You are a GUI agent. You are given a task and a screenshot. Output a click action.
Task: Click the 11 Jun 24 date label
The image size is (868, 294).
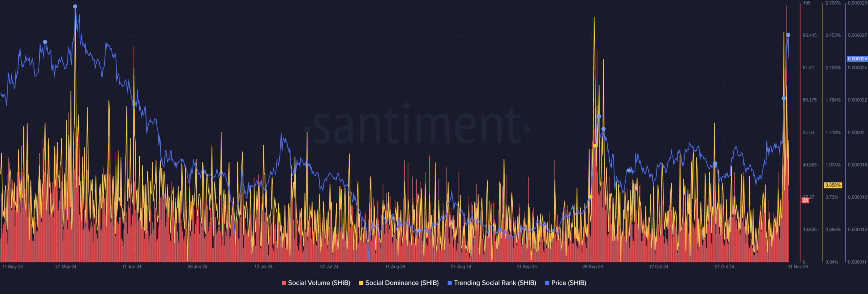point(132,267)
